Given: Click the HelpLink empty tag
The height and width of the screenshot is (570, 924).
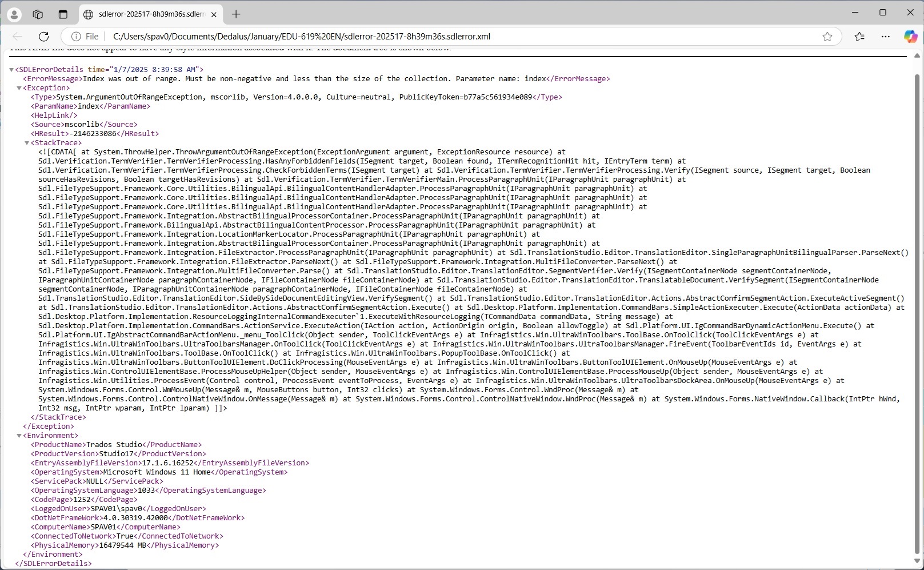Looking at the screenshot, I should (x=54, y=115).
